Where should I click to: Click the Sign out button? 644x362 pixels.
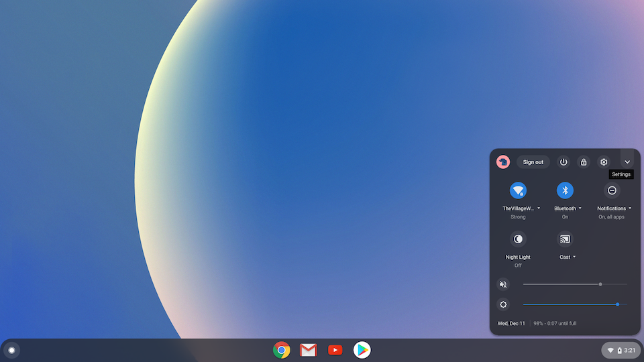point(533,162)
